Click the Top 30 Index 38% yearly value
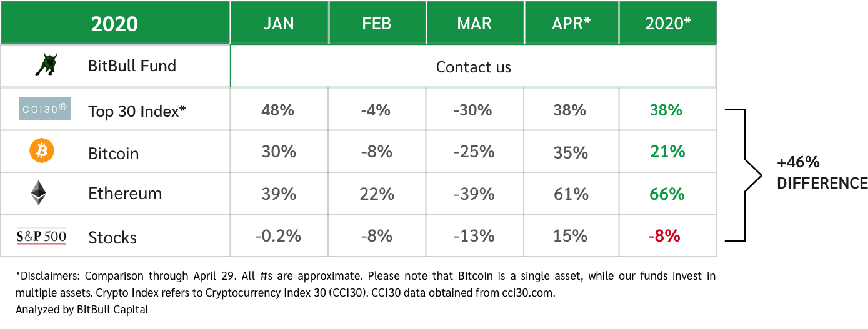Viewport: 868px width, 329px height. pyautogui.click(x=666, y=110)
